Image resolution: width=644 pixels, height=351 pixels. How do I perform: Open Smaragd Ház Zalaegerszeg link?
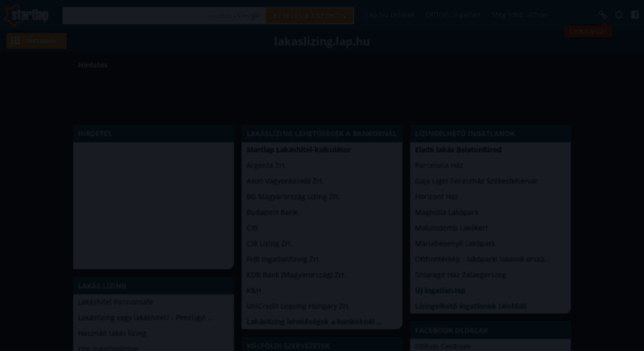pyautogui.click(x=460, y=275)
